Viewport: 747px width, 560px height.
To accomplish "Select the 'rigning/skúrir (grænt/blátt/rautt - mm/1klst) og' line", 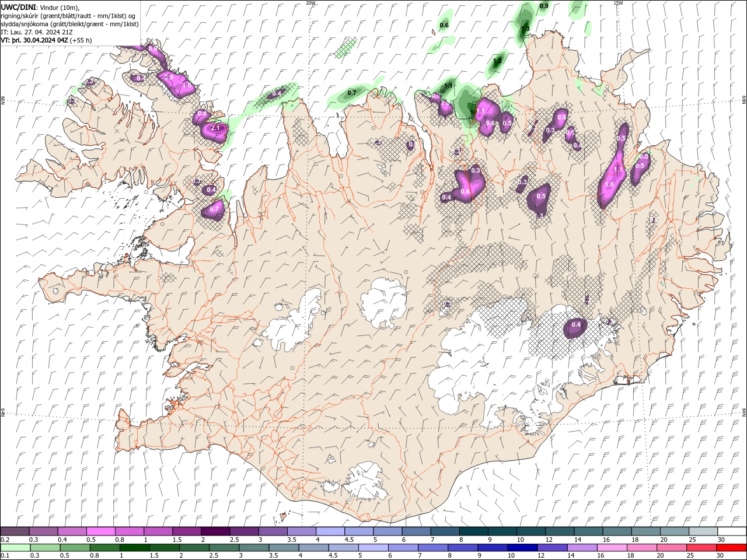I will click(x=68, y=15).
